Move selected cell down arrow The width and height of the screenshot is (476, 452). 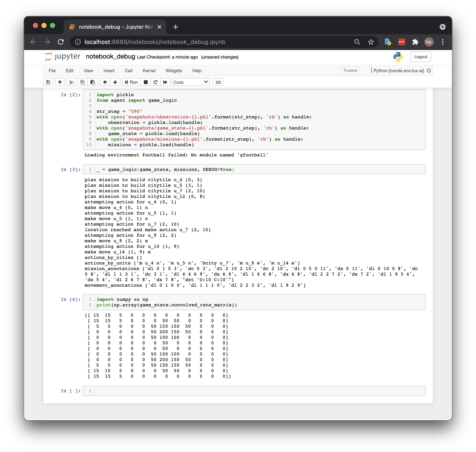coord(115,82)
